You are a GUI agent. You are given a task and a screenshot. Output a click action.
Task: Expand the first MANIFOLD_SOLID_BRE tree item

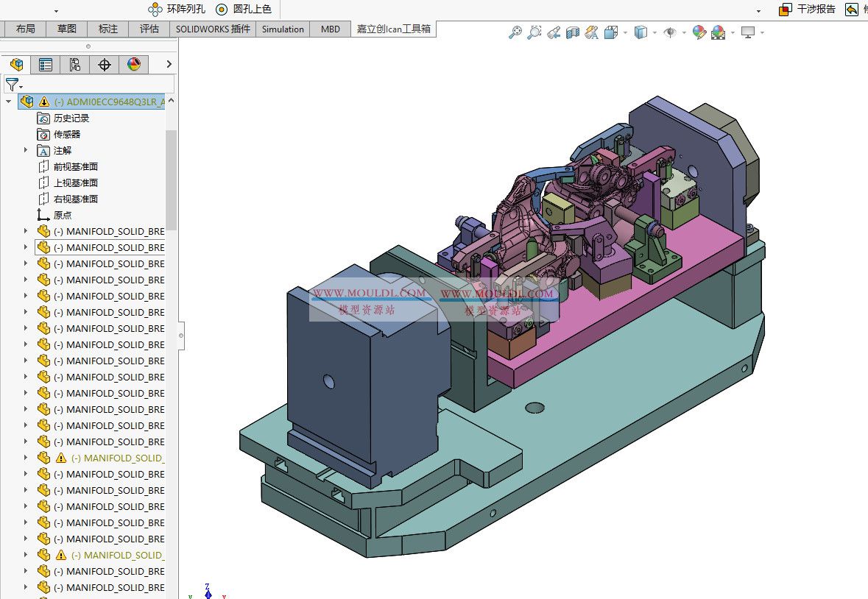(x=25, y=231)
